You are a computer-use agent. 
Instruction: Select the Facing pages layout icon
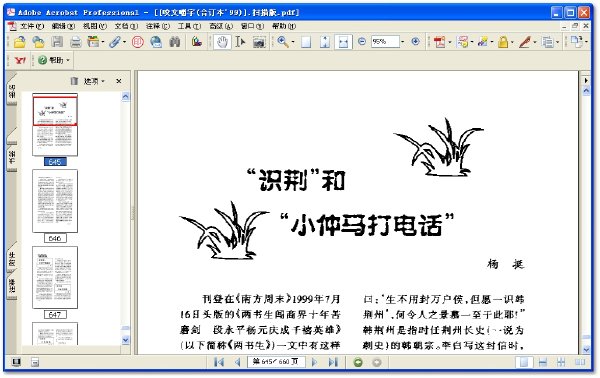(580, 362)
